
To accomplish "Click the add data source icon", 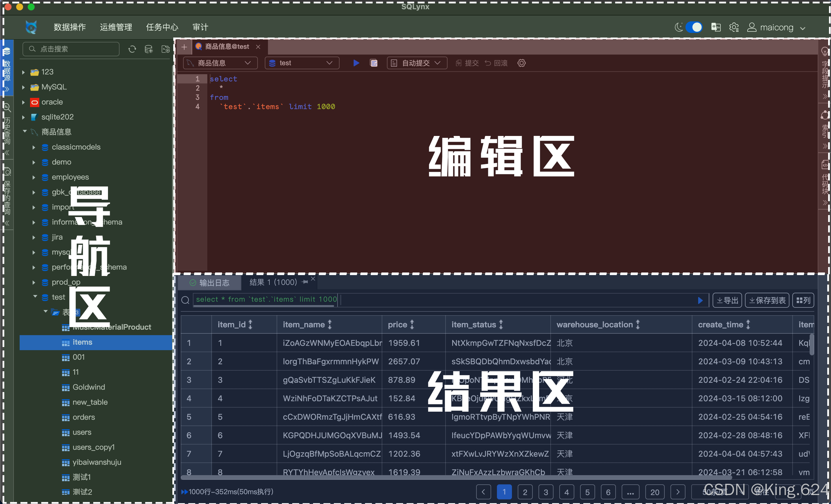I will (148, 49).
